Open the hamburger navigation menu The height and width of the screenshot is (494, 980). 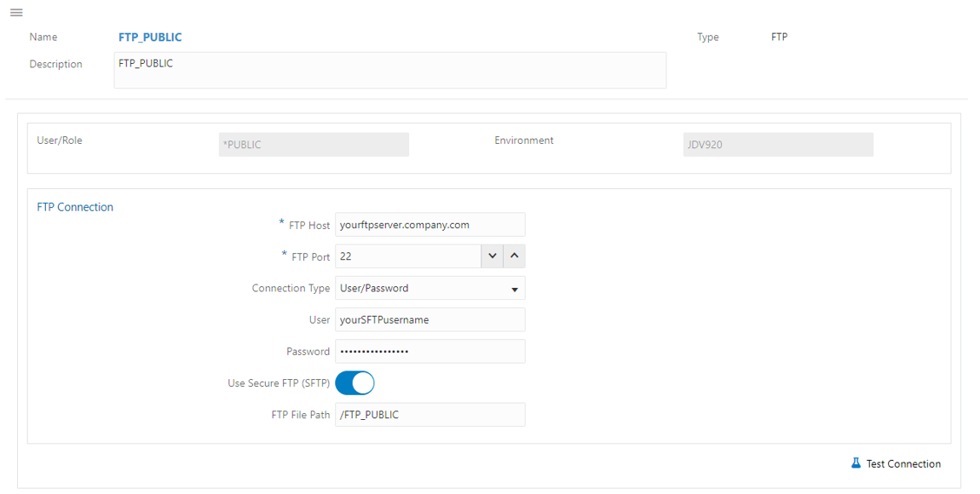17,13
